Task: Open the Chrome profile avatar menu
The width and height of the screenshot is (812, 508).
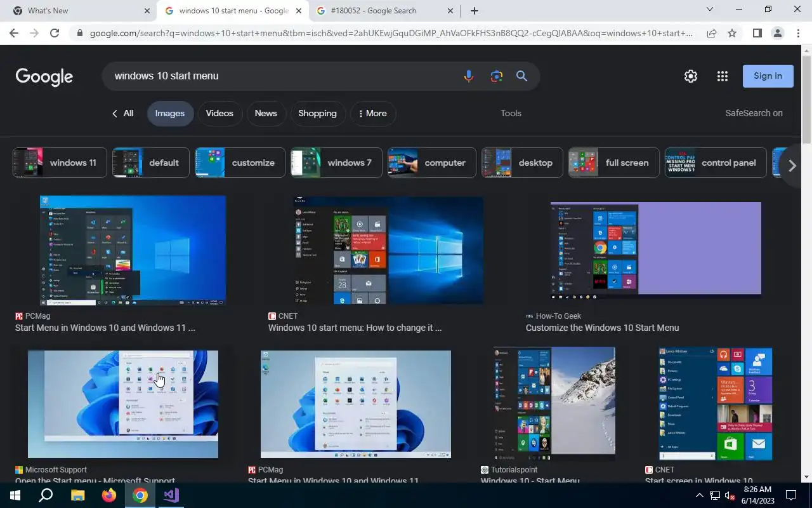Action: (778, 33)
